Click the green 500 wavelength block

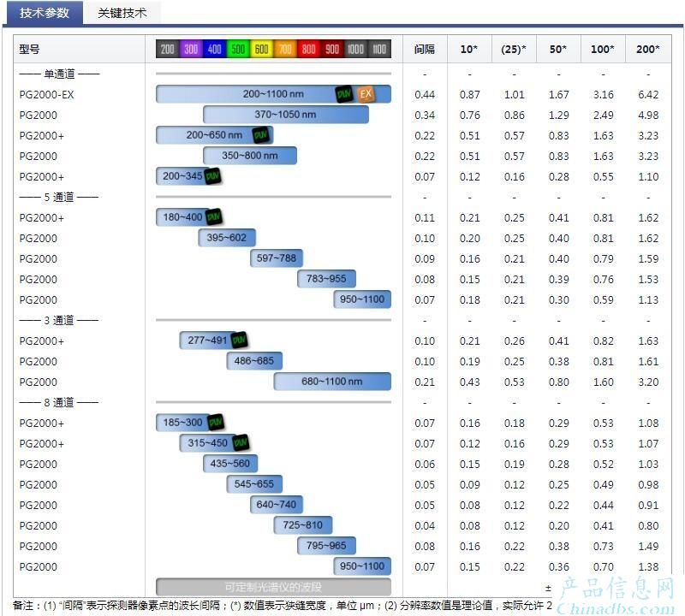(238, 49)
